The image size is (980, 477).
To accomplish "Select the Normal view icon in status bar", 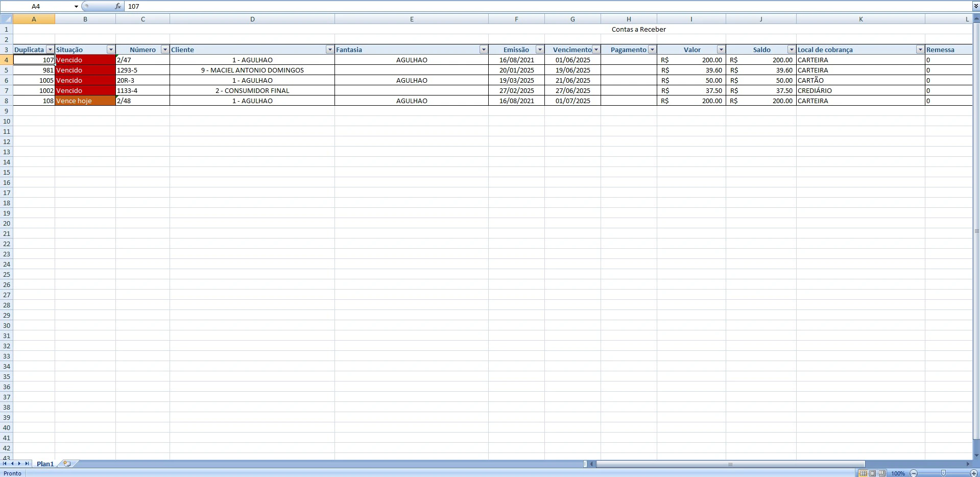I will coord(864,473).
